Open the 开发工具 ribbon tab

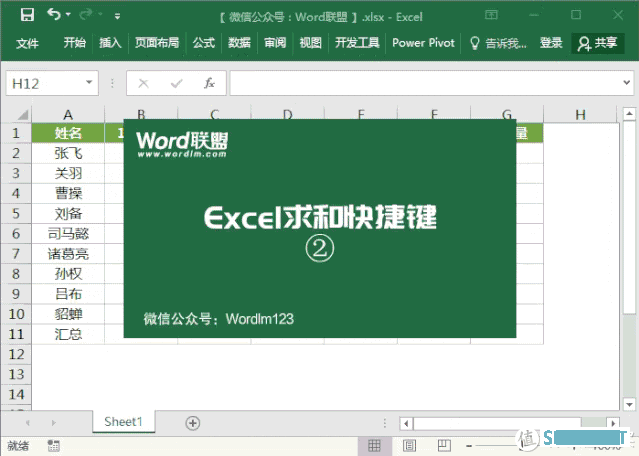point(357,43)
